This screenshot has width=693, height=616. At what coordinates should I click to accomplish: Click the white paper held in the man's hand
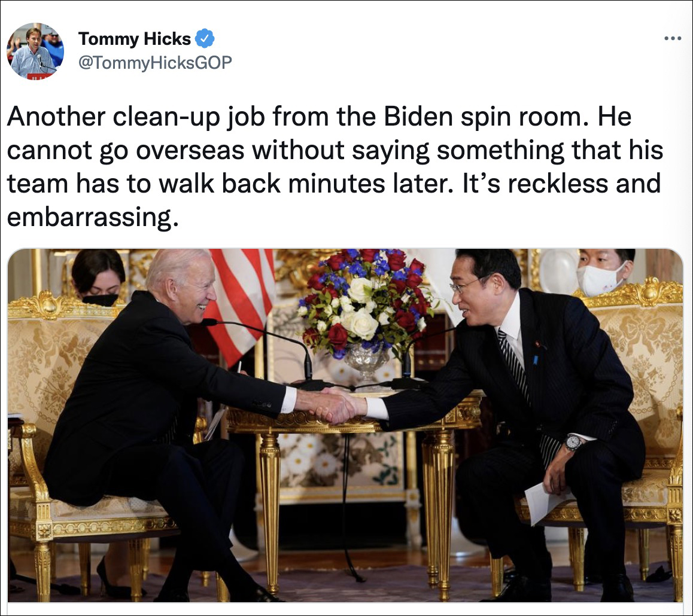coord(545,502)
